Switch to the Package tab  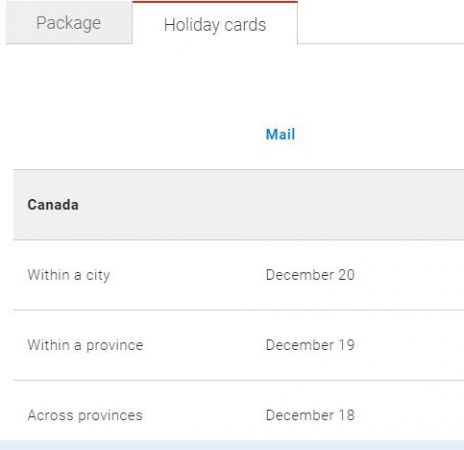tap(69, 23)
